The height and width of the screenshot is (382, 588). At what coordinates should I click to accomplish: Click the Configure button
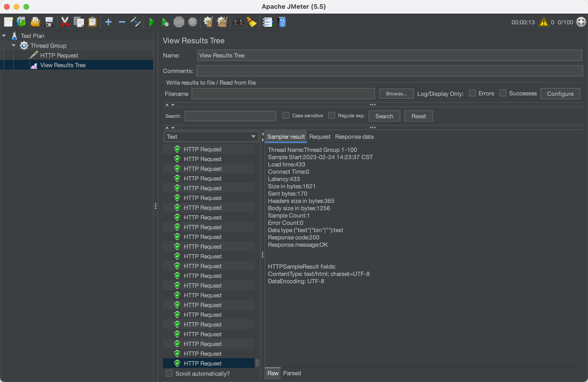point(560,94)
